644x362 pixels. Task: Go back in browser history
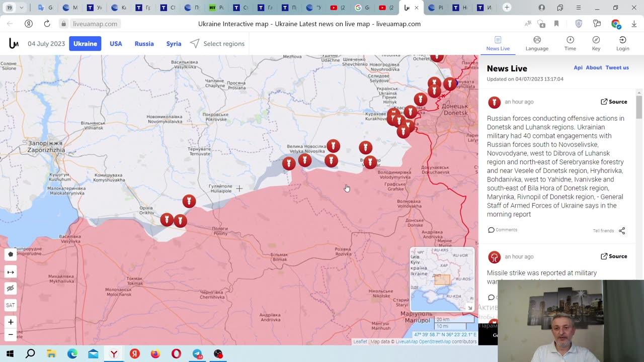(10, 24)
